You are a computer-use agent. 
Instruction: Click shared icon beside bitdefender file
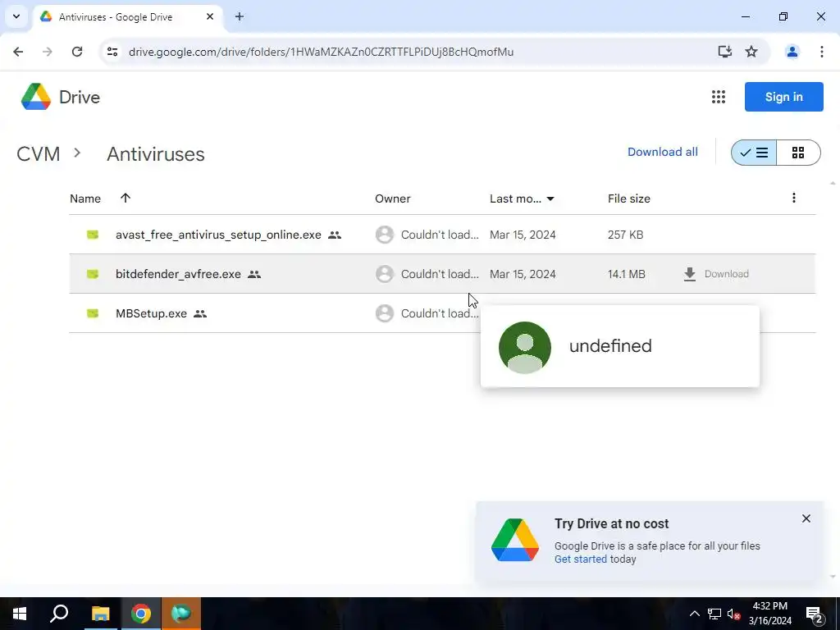click(x=254, y=274)
